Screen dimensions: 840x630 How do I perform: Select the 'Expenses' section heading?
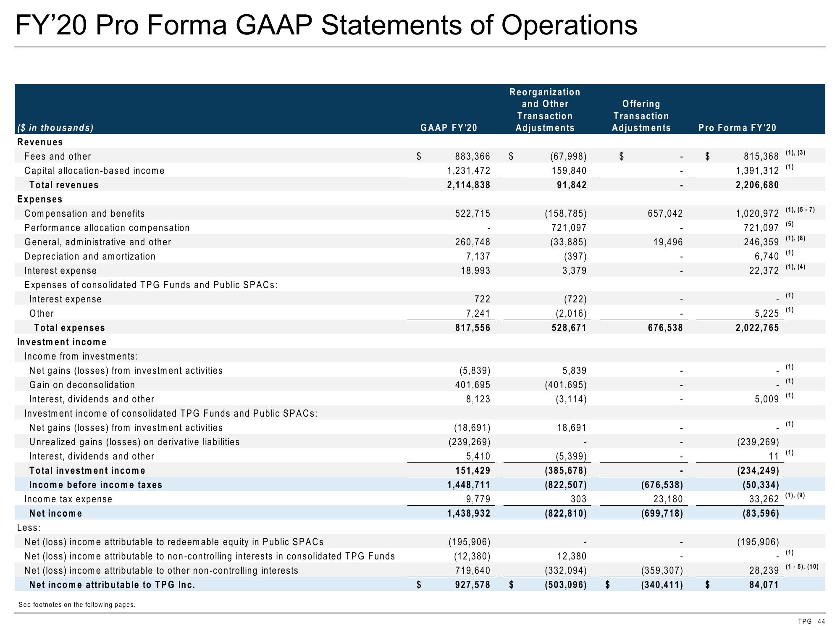[40, 199]
